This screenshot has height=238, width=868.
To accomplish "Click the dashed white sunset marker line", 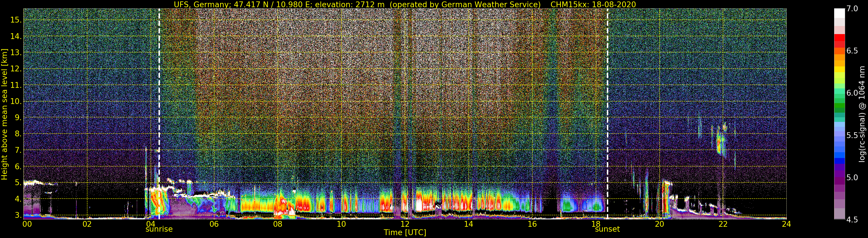I will [607, 114].
